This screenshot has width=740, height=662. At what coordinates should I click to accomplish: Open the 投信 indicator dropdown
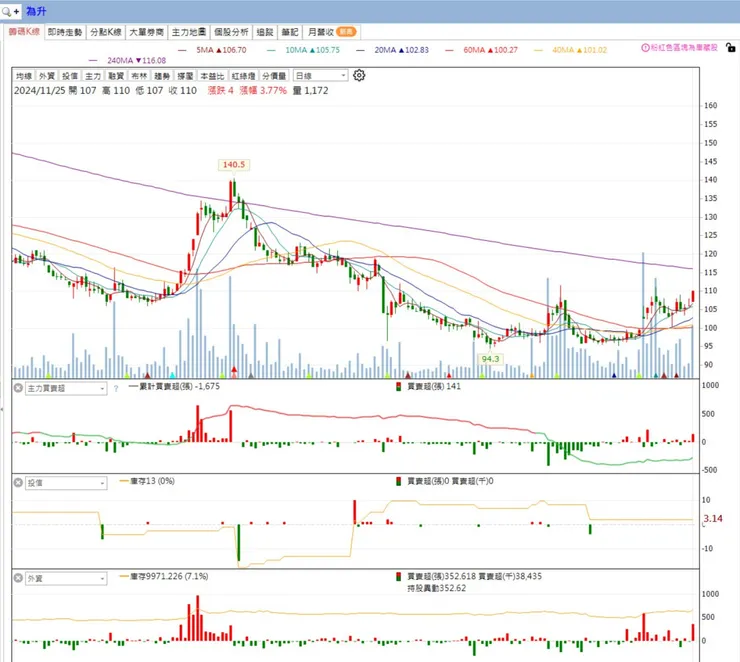(66, 483)
